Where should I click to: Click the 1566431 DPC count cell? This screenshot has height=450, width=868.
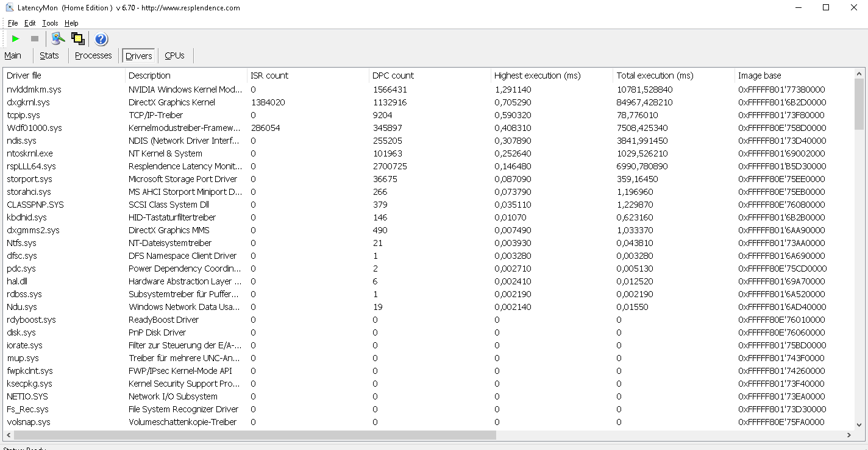coord(390,90)
